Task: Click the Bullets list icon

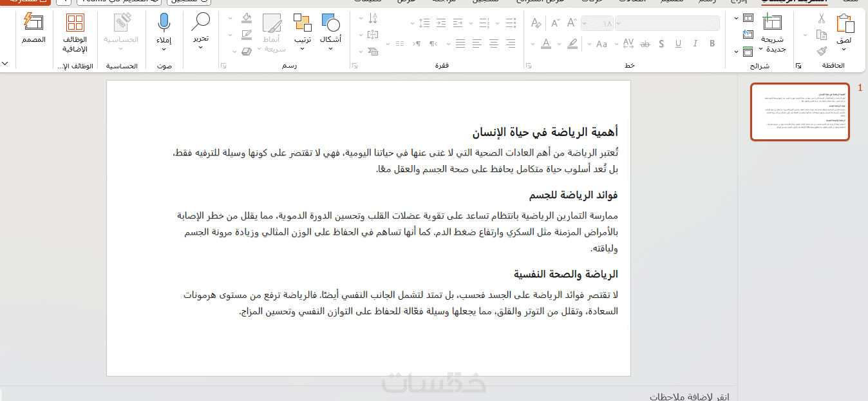Action: [x=511, y=23]
